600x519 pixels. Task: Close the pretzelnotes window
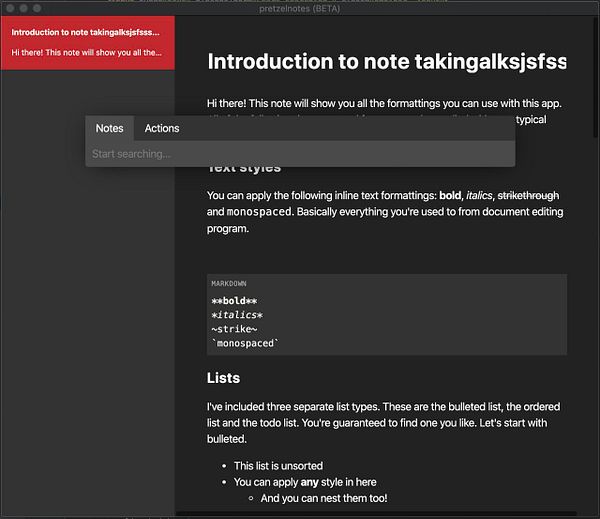pyautogui.click(x=10, y=8)
